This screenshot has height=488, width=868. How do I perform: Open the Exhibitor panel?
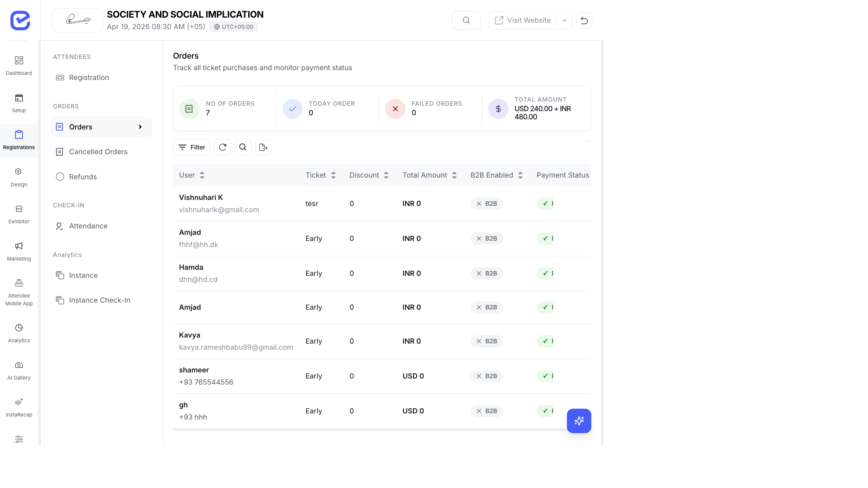19,213
